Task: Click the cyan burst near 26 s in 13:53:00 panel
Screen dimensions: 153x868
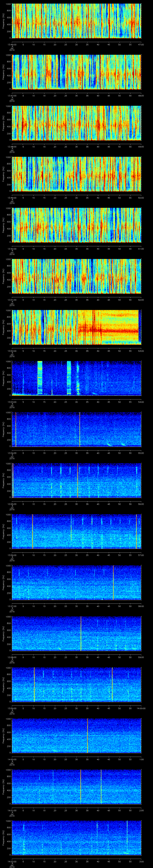Action: click(x=69, y=378)
